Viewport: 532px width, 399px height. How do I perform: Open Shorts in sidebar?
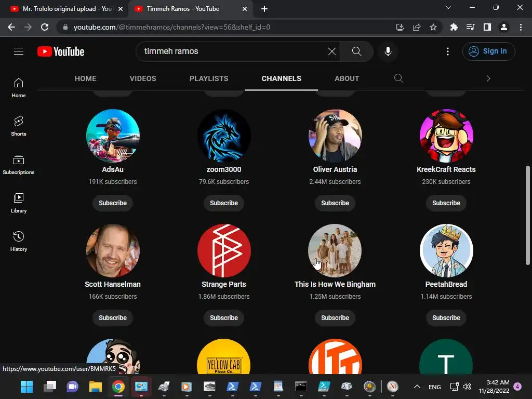pos(19,126)
